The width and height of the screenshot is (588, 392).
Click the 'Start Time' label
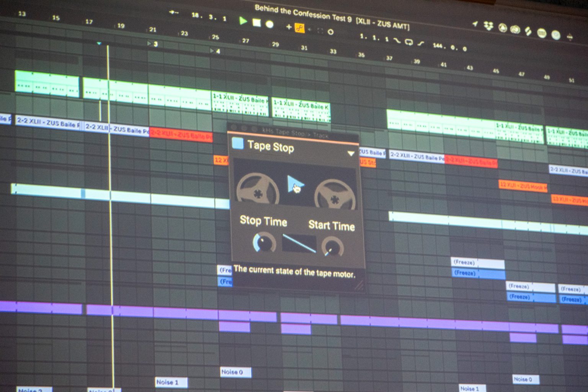click(x=332, y=225)
